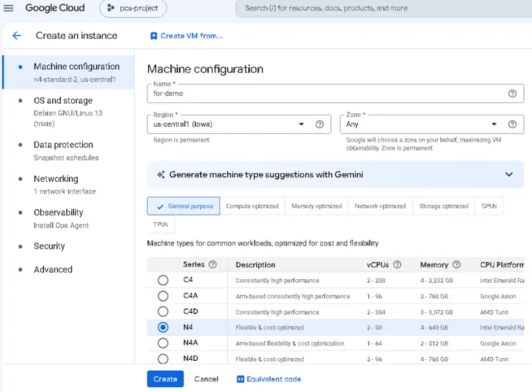Select the N4 series radio button
Image resolution: width=532 pixels, height=392 pixels.
pyautogui.click(x=163, y=327)
